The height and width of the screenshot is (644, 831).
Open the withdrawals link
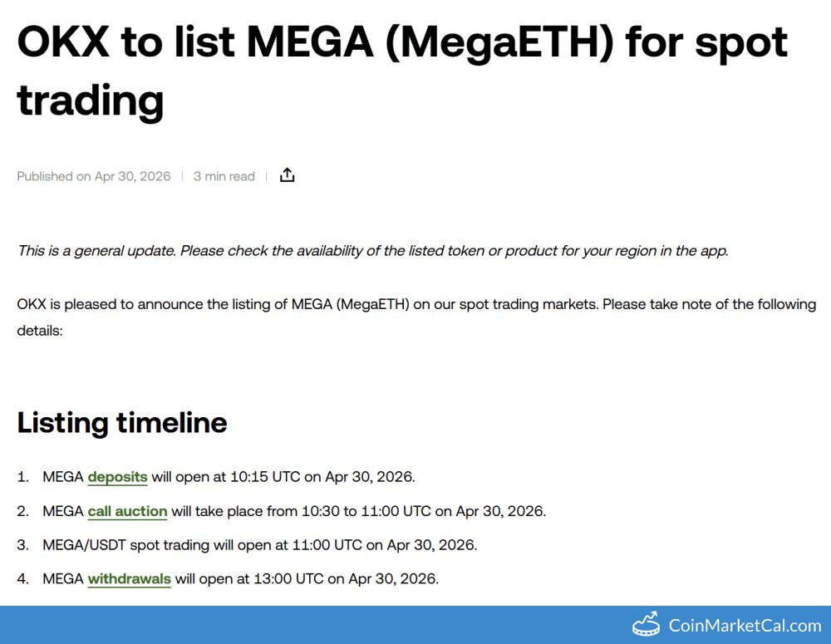point(130,579)
